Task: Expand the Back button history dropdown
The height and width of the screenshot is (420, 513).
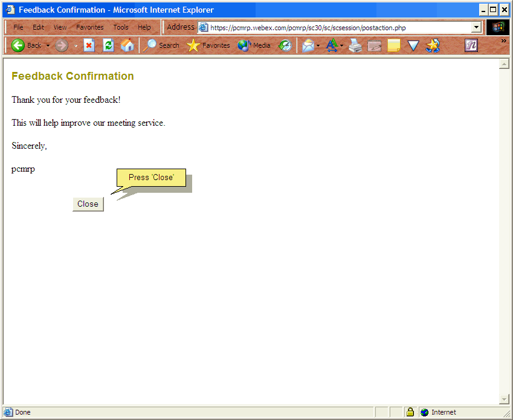Action: [48, 45]
